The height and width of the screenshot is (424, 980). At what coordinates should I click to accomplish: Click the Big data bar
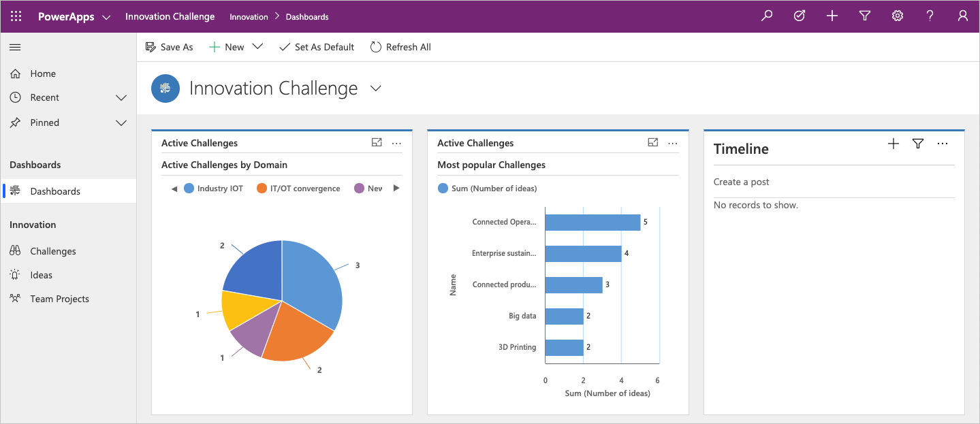point(565,316)
